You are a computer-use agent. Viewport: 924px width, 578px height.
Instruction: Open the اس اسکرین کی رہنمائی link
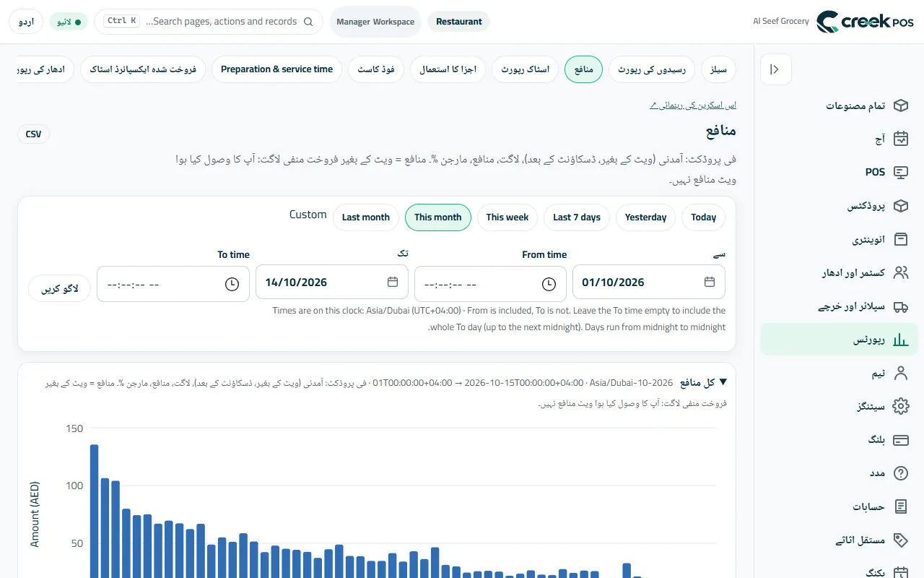point(693,105)
